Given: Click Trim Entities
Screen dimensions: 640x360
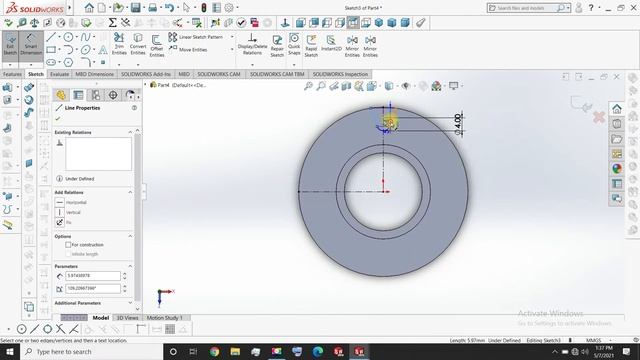Looking at the screenshot, I should click(x=119, y=44).
